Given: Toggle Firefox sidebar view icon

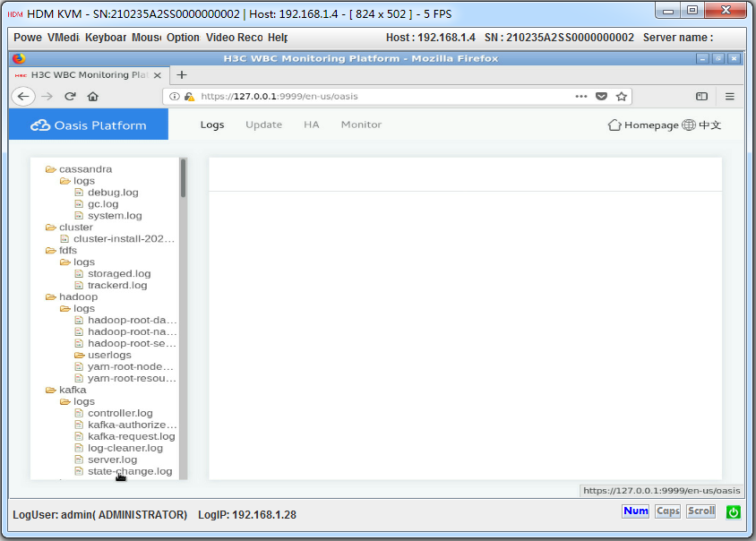Looking at the screenshot, I should (x=701, y=97).
